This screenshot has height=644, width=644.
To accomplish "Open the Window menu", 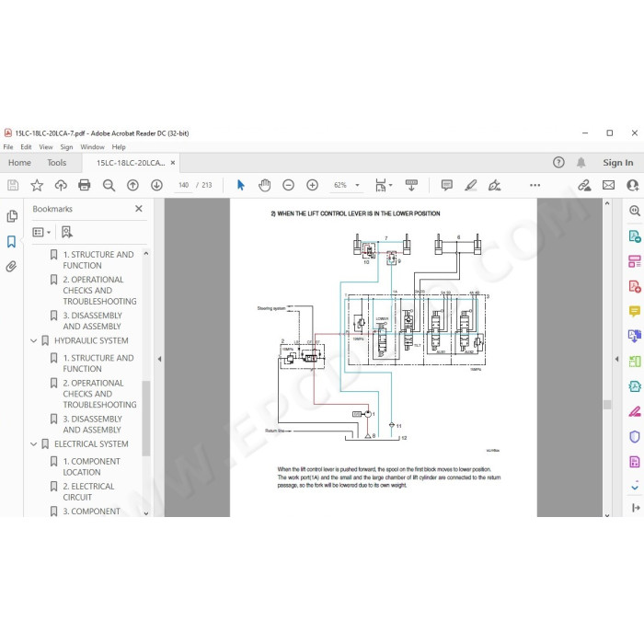I will (92, 147).
